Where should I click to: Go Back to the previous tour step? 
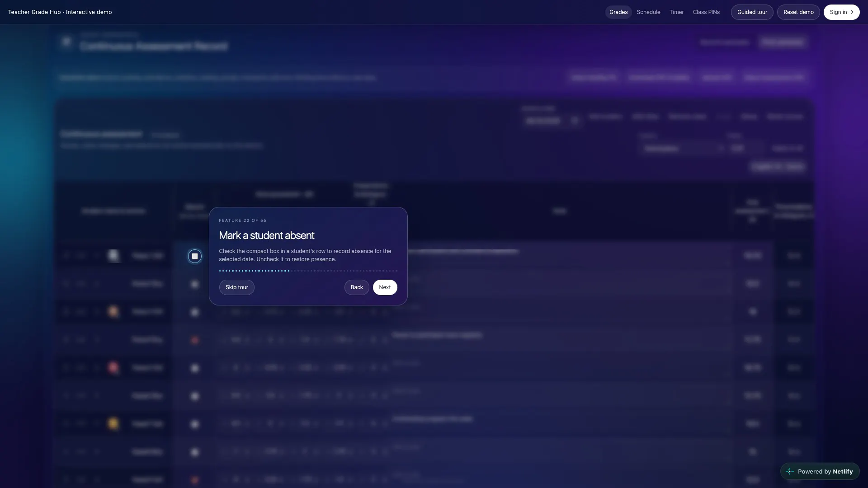pos(357,287)
